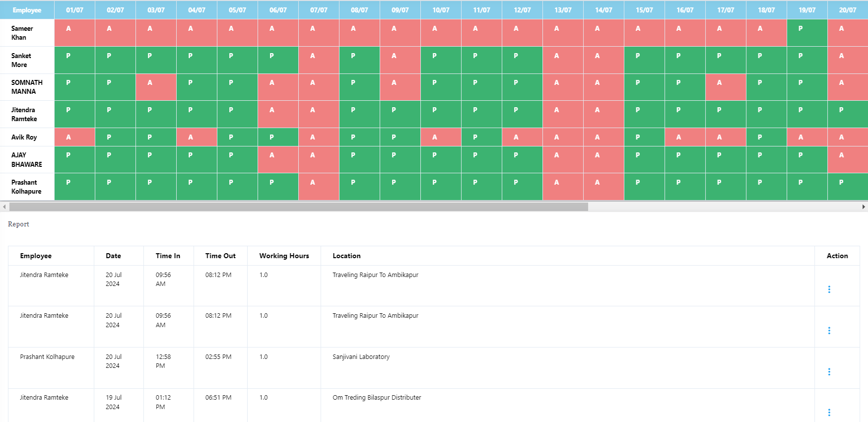Click Sanket More employee name
This screenshot has width=868, height=422.
click(x=21, y=60)
